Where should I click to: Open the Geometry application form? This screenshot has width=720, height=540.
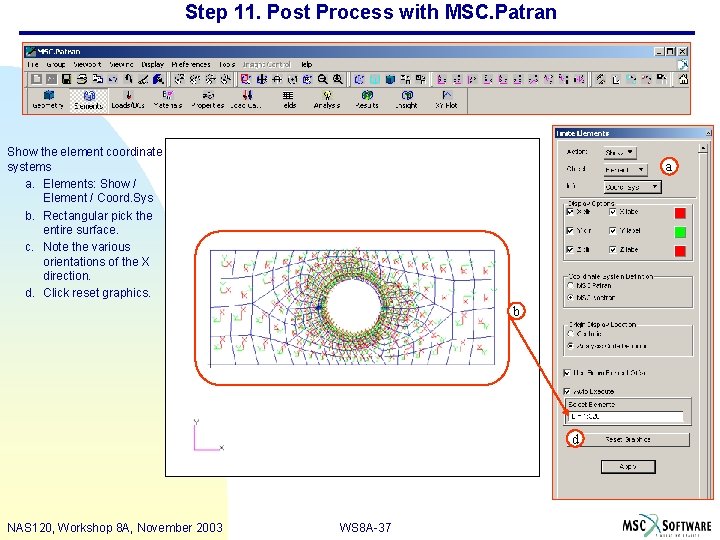coord(48,100)
